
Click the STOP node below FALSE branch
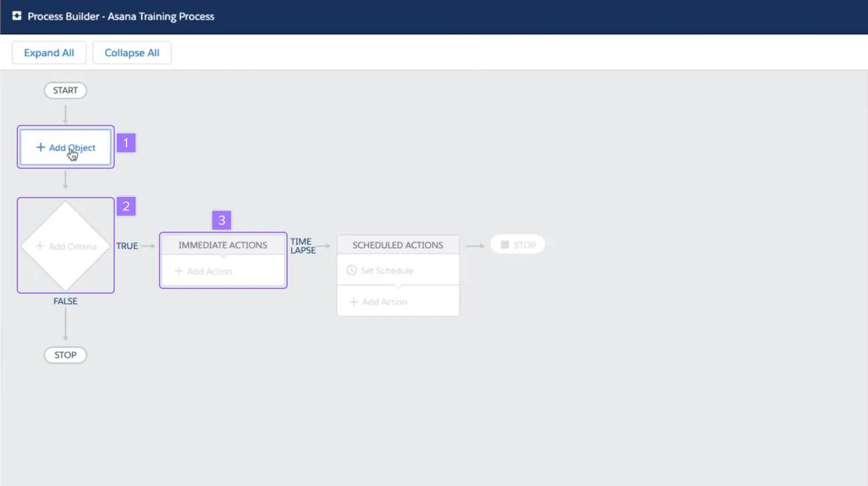point(65,354)
